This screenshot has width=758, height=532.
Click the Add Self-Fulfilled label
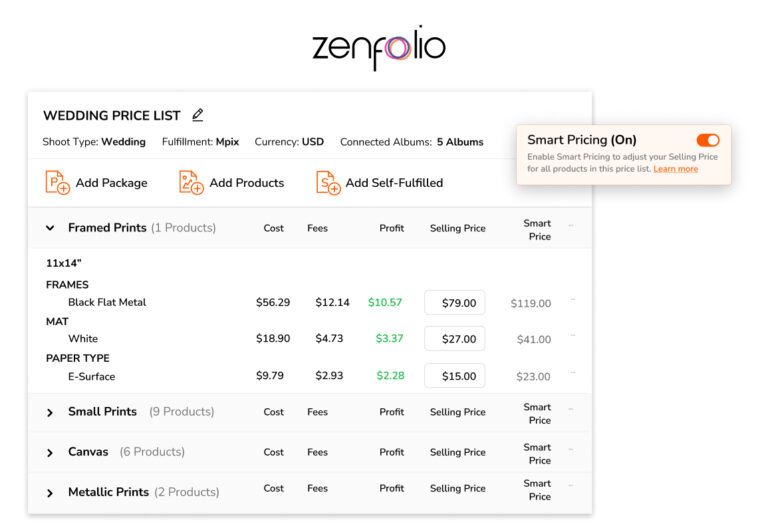click(394, 183)
